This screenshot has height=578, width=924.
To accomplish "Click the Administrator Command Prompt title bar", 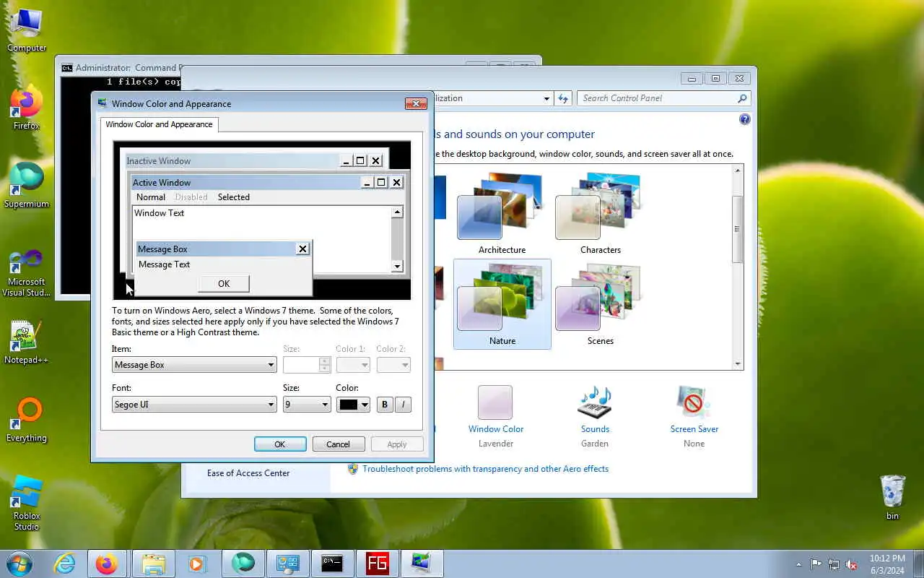I will click(x=119, y=68).
